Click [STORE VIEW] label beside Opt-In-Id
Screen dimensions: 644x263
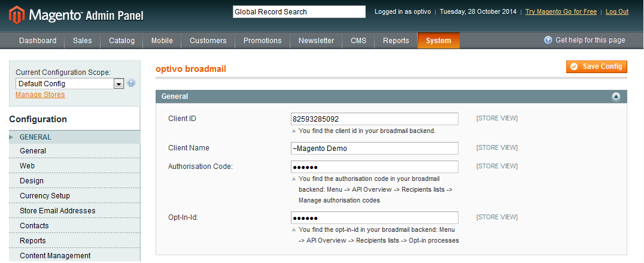point(497,217)
